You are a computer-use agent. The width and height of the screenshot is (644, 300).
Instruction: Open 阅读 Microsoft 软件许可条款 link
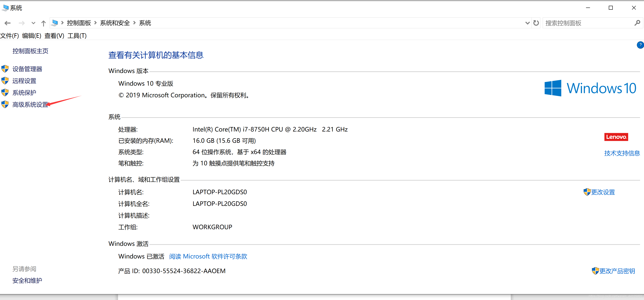pyautogui.click(x=208, y=256)
